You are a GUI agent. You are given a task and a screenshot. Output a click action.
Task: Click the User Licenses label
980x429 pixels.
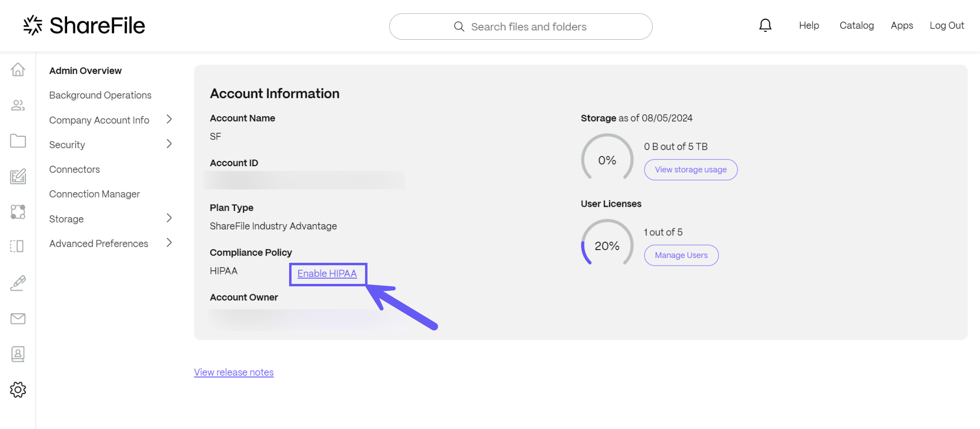pyautogui.click(x=611, y=204)
